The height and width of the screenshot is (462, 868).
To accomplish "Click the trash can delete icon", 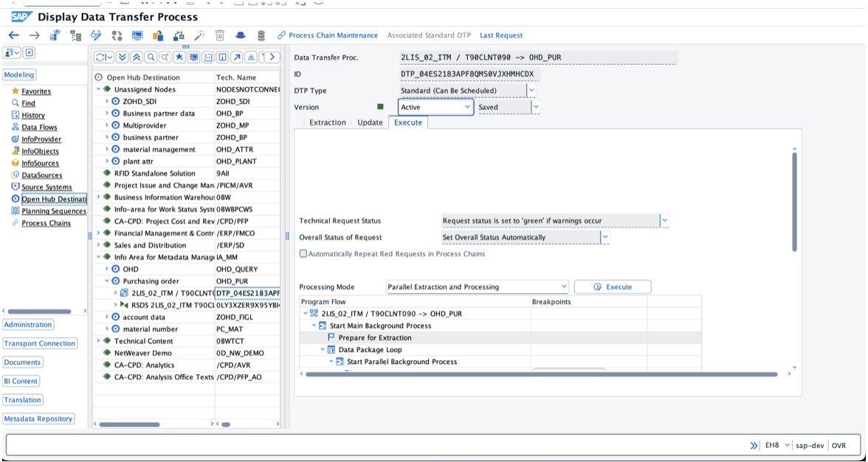I will pyautogui.click(x=220, y=35).
